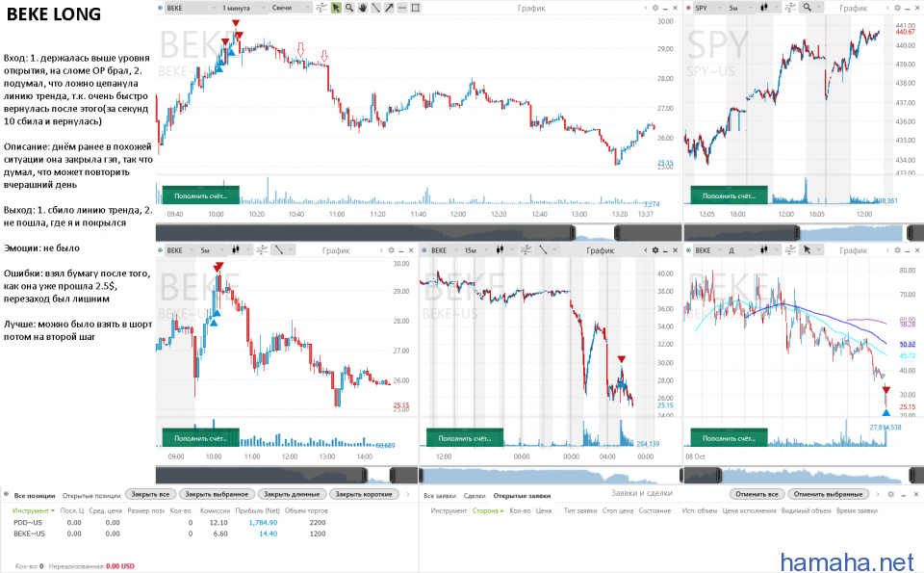Open the SPY symbol dropdown
This screenshot has width=924, height=573.
pyautogui.click(x=708, y=8)
